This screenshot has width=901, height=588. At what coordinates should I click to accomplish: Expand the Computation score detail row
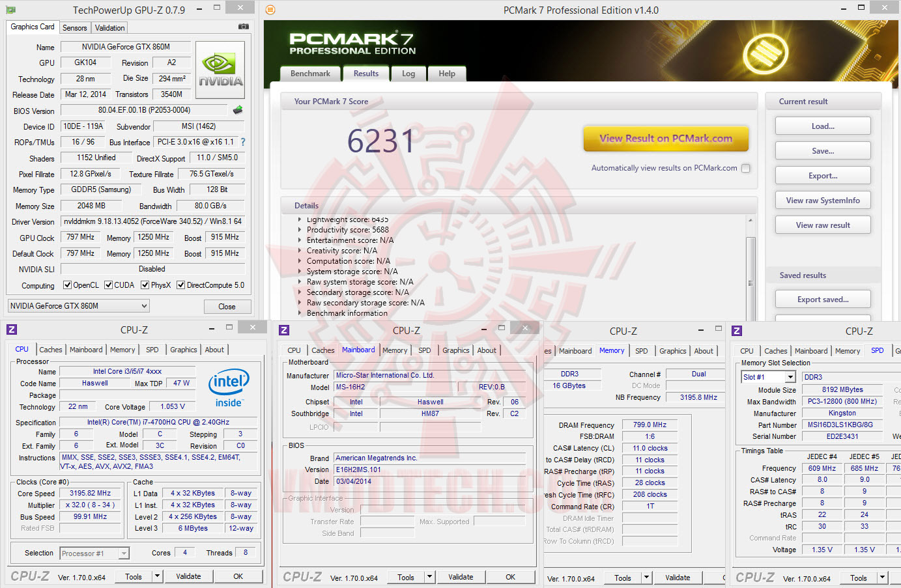click(300, 261)
